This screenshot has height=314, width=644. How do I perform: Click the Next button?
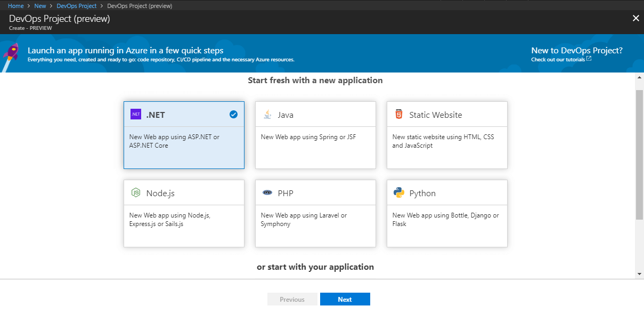point(345,299)
